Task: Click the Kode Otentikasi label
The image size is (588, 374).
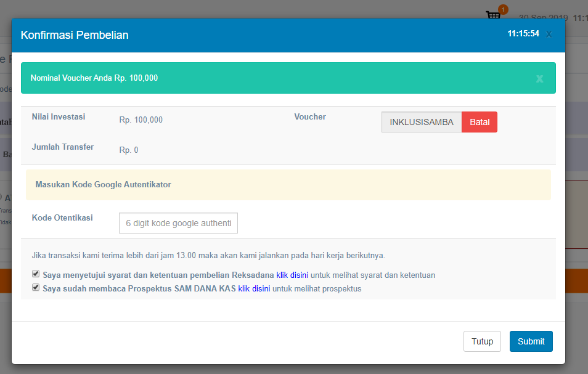Action: click(x=62, y=217)
